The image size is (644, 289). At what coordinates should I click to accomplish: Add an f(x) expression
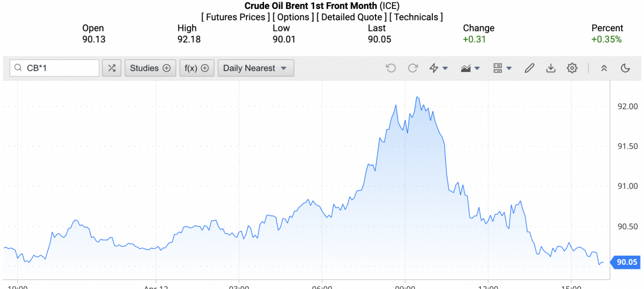pos(196,68)
